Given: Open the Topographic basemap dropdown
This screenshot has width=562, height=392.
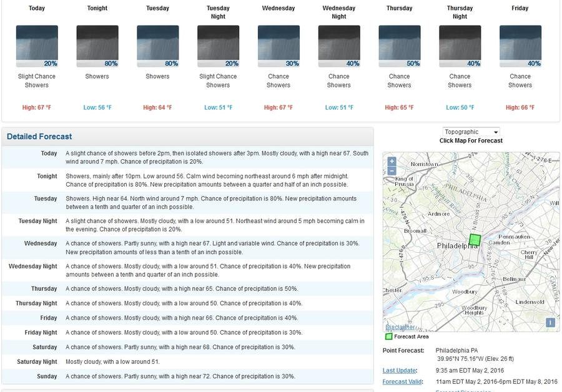Looking at the screenshot, I should pos(471,132).
